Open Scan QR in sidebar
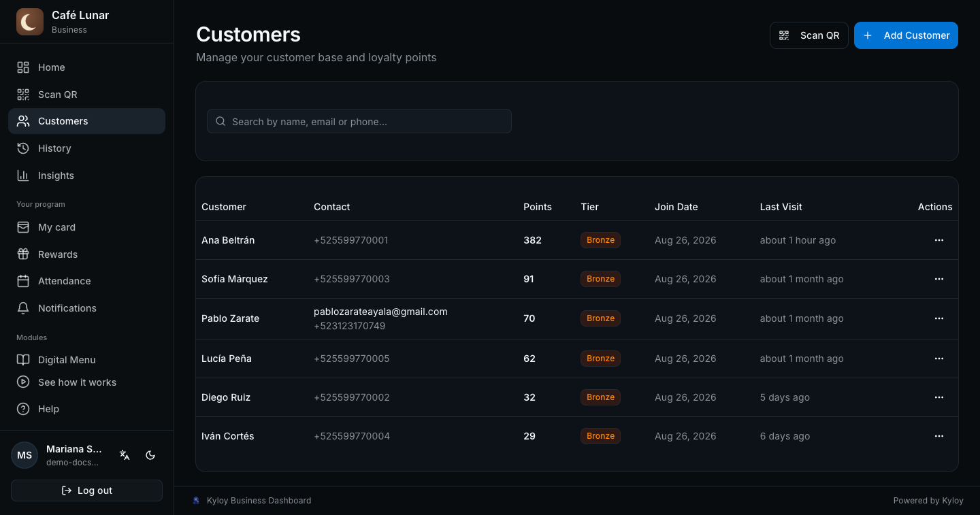 coord(86,95)
